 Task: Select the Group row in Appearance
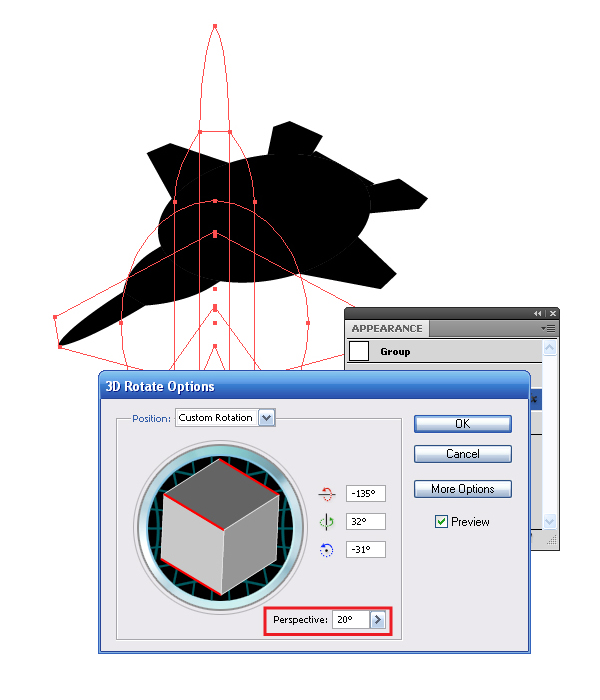pos(445,351)
